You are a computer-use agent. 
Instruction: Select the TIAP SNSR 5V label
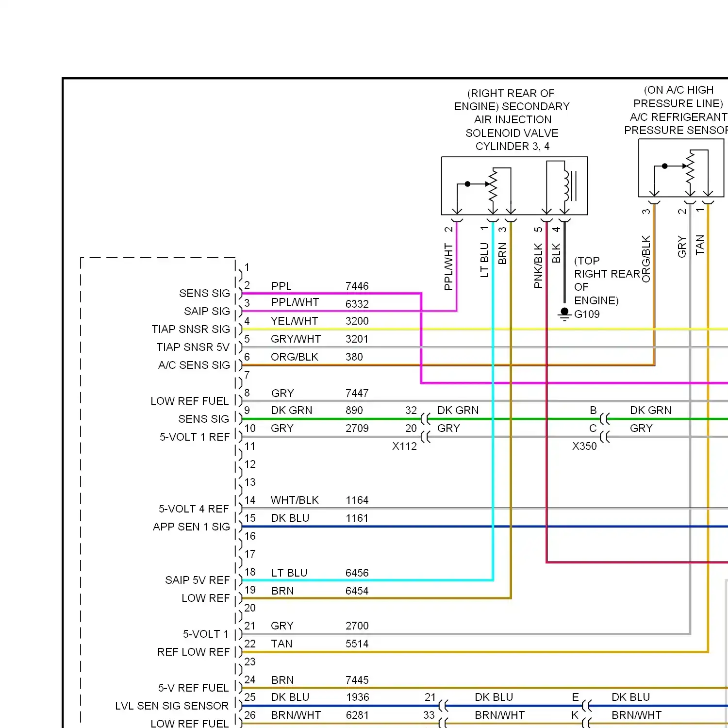193,347
